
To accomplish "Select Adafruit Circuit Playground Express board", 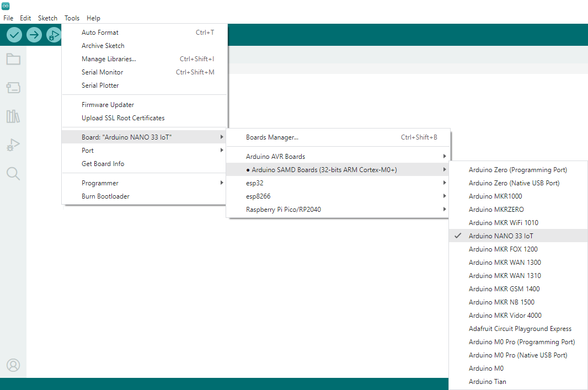I will pos(518,329).
